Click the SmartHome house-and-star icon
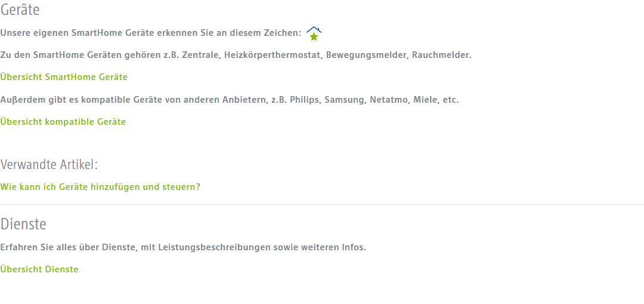The image size is (644, 304). click(x=314, y=34)
